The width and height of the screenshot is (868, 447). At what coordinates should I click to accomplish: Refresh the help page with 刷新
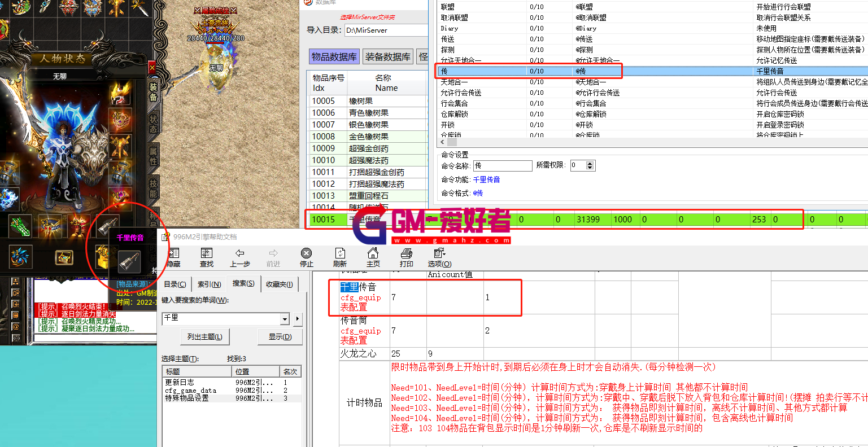pos(340,257)
